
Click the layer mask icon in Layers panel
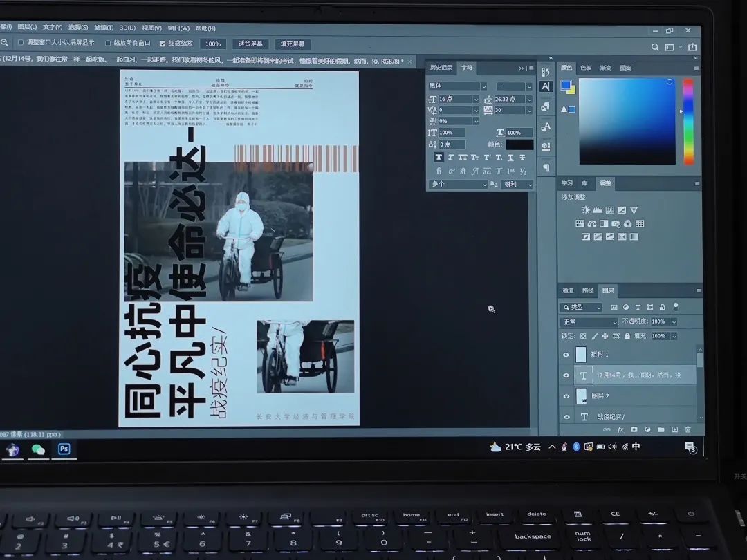coord(634,430)
